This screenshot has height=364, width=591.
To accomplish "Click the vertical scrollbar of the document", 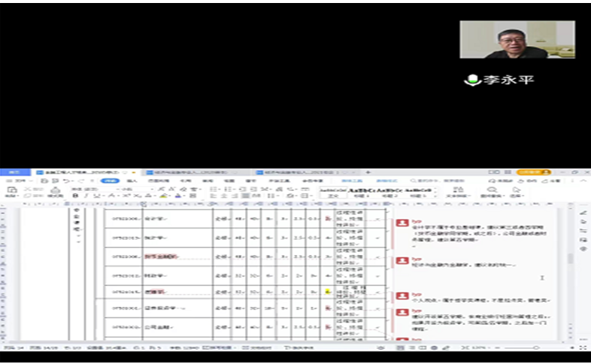I will tap(569, 263).
